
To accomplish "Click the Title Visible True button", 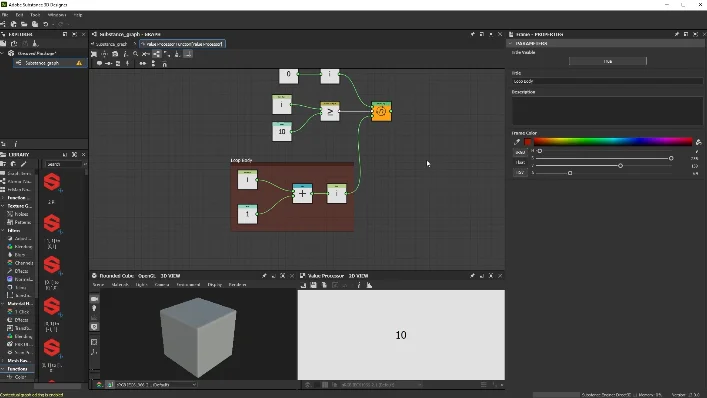I will coord(607,61).
